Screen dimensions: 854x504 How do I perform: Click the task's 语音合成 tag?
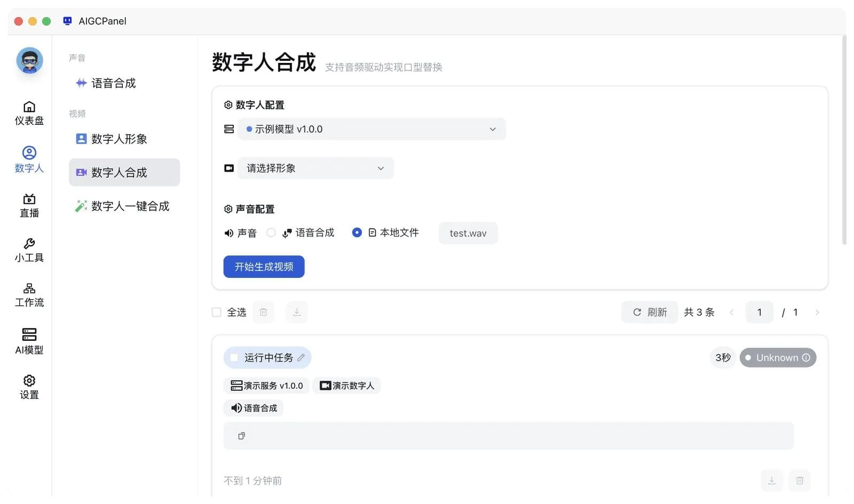click(254, 408)
